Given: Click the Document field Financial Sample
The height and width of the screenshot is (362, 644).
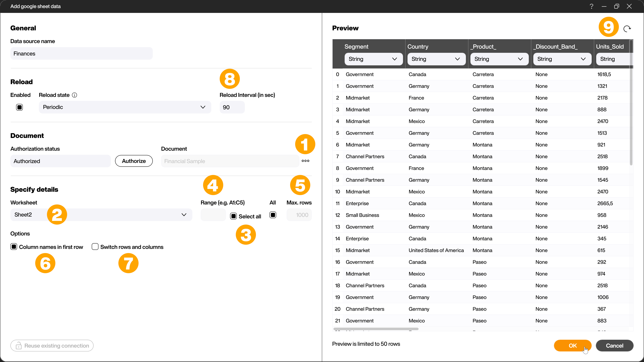Looking at the screenshot, I should (230, 161).
